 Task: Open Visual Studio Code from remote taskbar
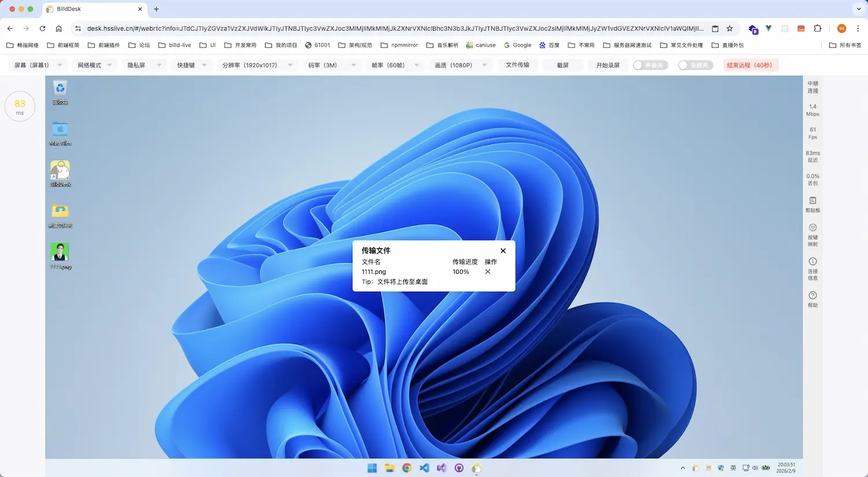424,468
